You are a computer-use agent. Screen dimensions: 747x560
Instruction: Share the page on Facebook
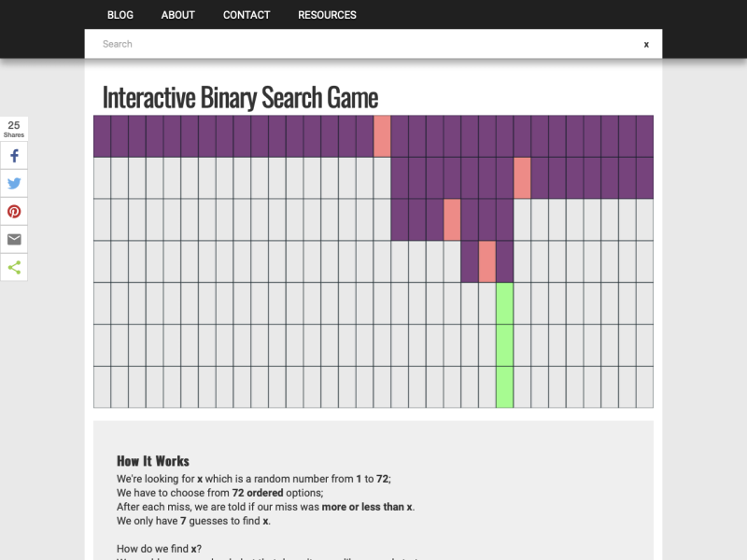point(14,156)
